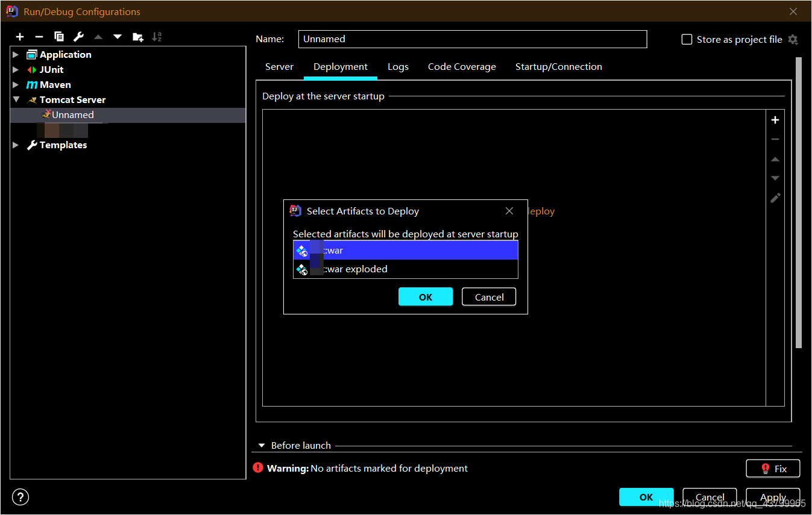812x515 pixels.
Task: Confirm artifact selection with dialog OK button
Action: point(426,297)
